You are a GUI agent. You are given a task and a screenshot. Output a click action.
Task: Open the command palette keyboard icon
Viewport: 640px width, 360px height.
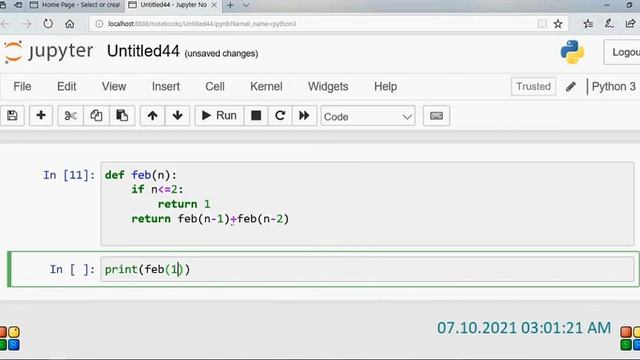tap(436, 116)
